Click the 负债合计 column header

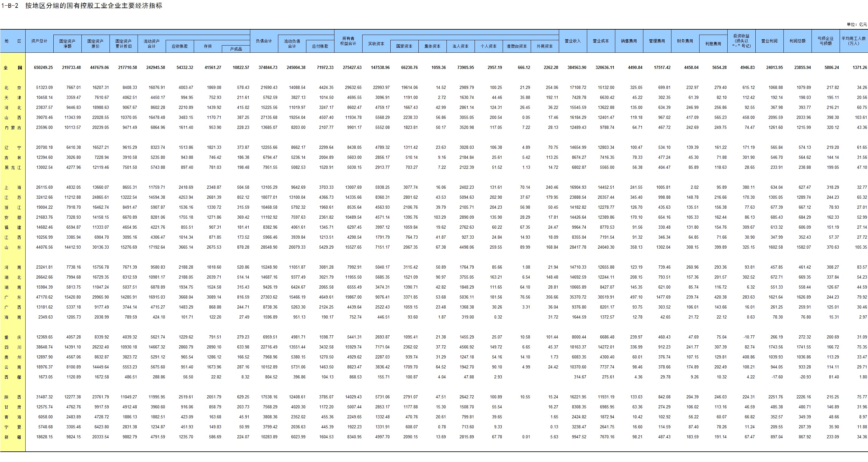[x=264, y=41]
